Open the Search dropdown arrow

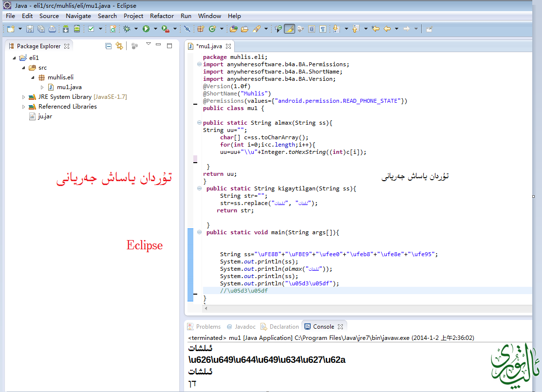click(x=266, y=29)
